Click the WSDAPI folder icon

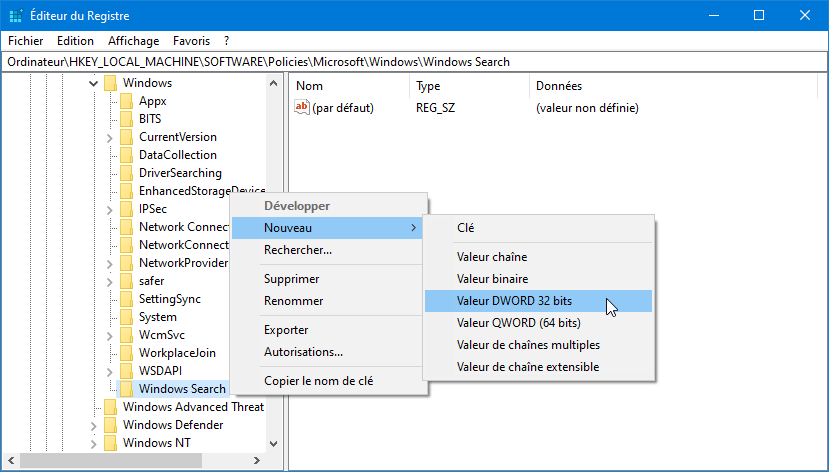click(126, 371)
